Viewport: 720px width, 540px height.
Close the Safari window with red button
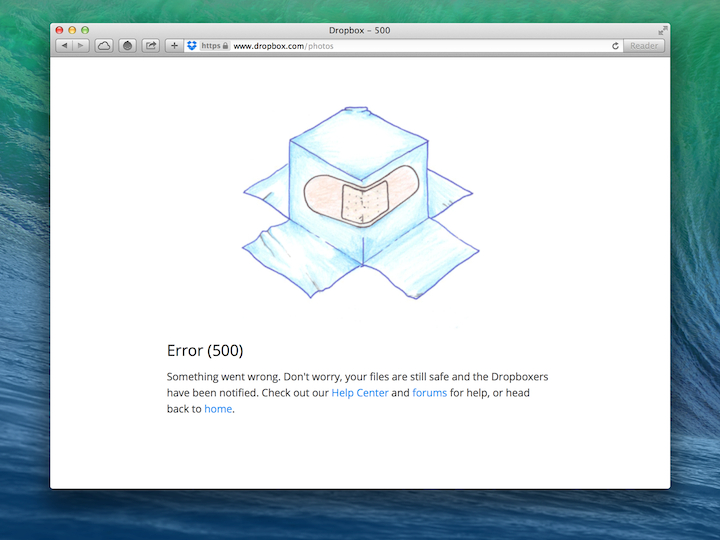59,30
